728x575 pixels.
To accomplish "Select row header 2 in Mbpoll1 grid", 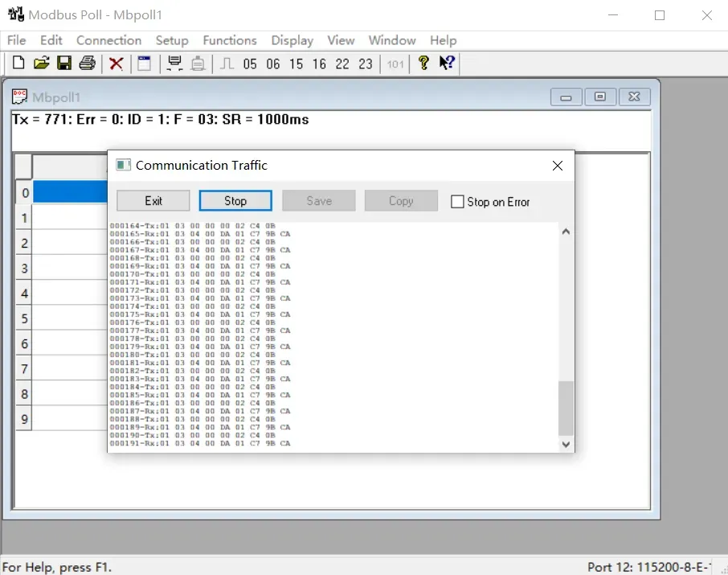I will [24, 243].
